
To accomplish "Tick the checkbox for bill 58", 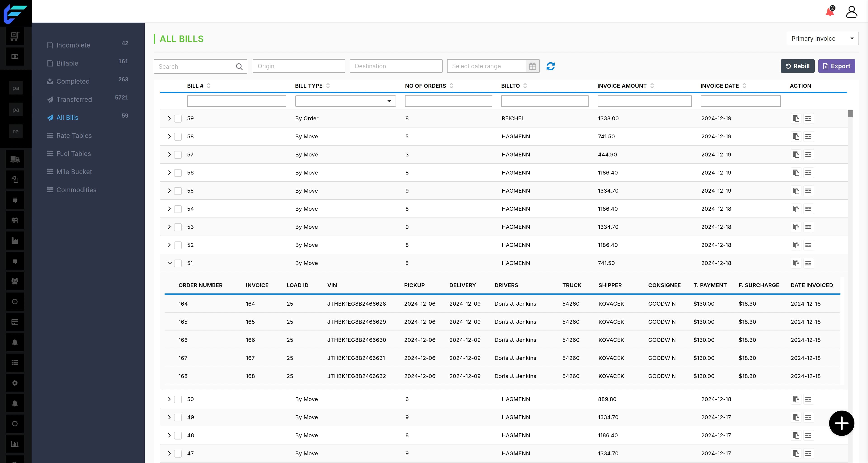I will [178, 137].
